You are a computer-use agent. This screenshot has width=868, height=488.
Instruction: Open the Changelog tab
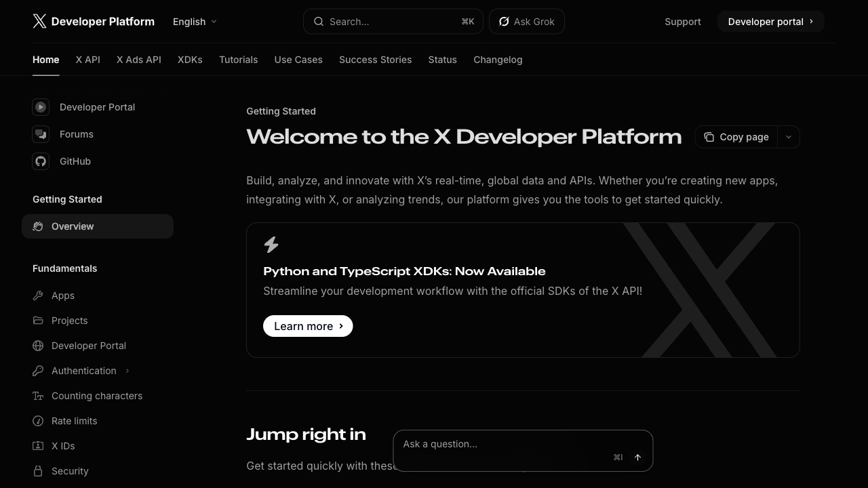click(x=498, y=60)
